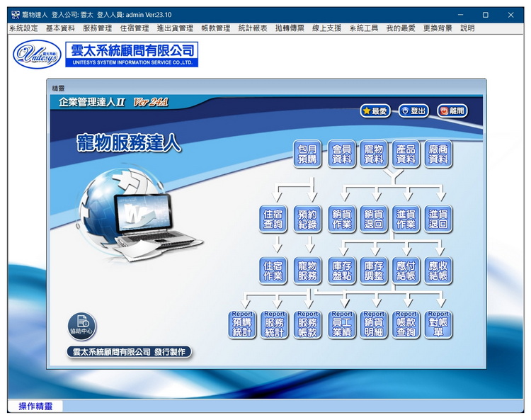This screenshot has height=420, width=531.
Task: Open the 員工業績 report tile
Action: (x=342, y=325)
